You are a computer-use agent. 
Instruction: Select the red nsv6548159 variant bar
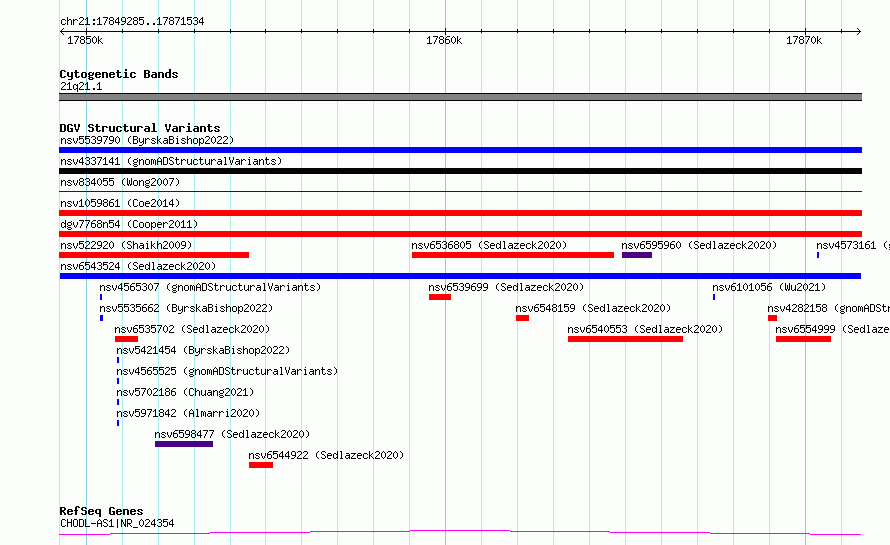click(x=523, y=318)
